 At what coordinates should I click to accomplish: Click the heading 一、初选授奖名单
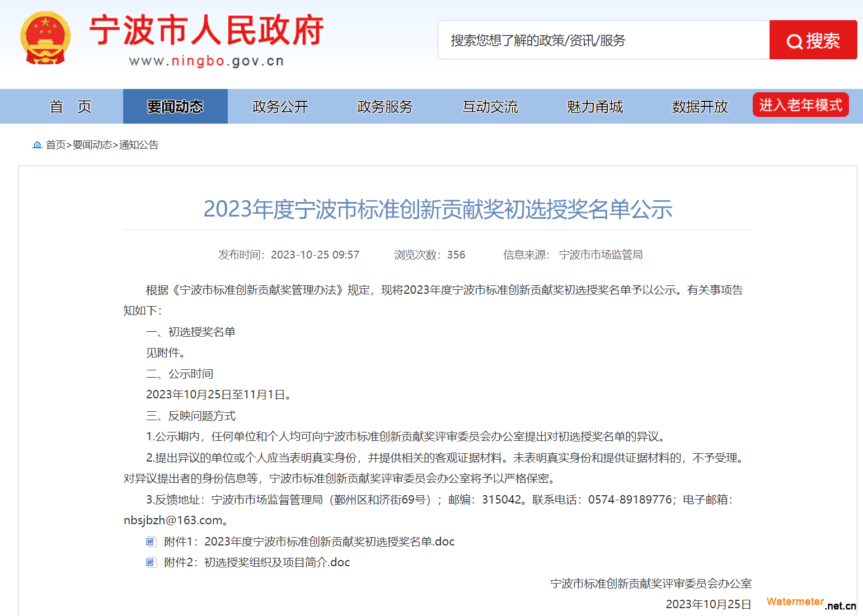(x=191, y=332)
